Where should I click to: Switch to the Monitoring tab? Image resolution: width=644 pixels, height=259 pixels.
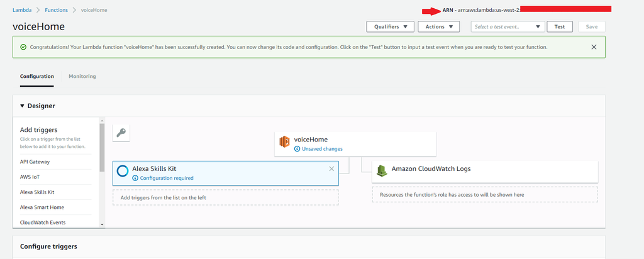pos(82,76)
